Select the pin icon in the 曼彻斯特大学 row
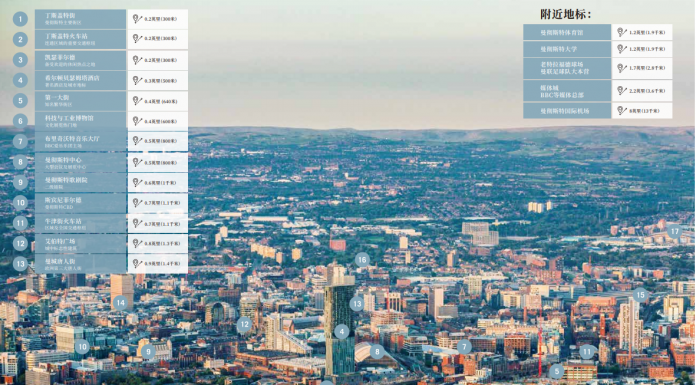Screen dimensions: 696x385 coord(622,49)
